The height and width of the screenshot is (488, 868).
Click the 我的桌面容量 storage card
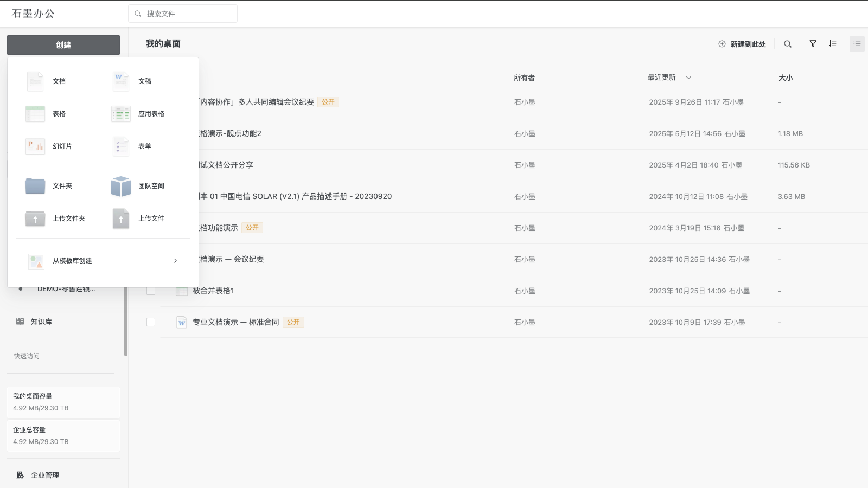click(63, 402)
